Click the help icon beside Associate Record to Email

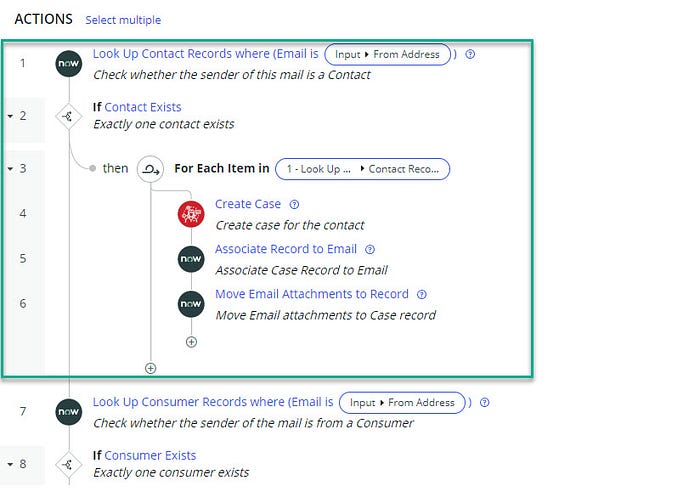pyautogui.click(x=370, y=250)
